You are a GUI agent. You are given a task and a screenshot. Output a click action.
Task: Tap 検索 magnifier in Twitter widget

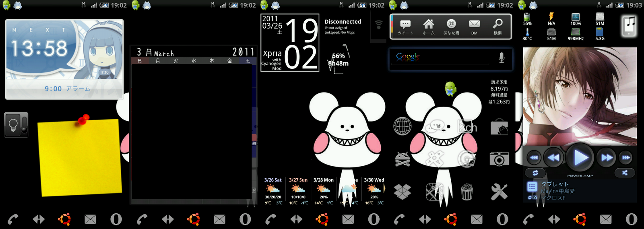pos(498,27)
